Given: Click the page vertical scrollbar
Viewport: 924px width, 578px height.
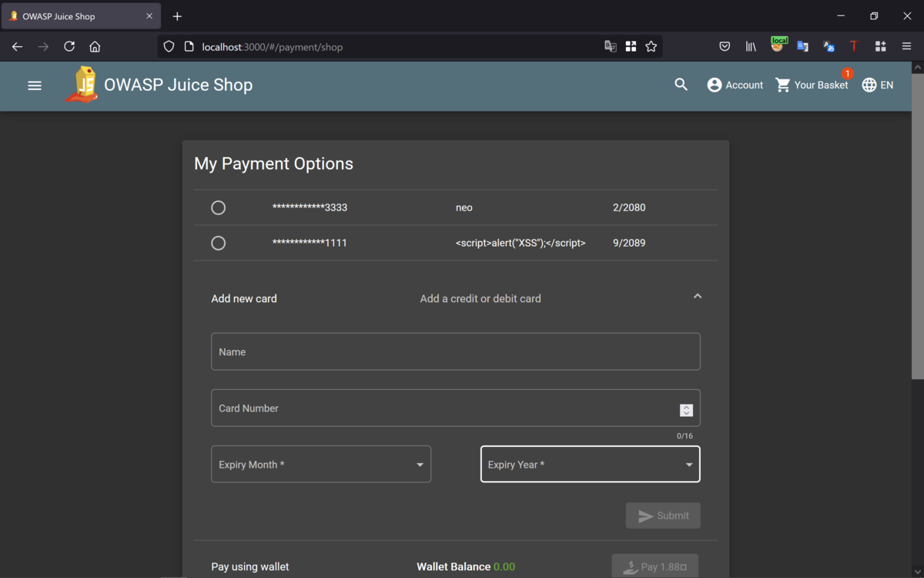Looking at the screenshot, I should (917, 226).
